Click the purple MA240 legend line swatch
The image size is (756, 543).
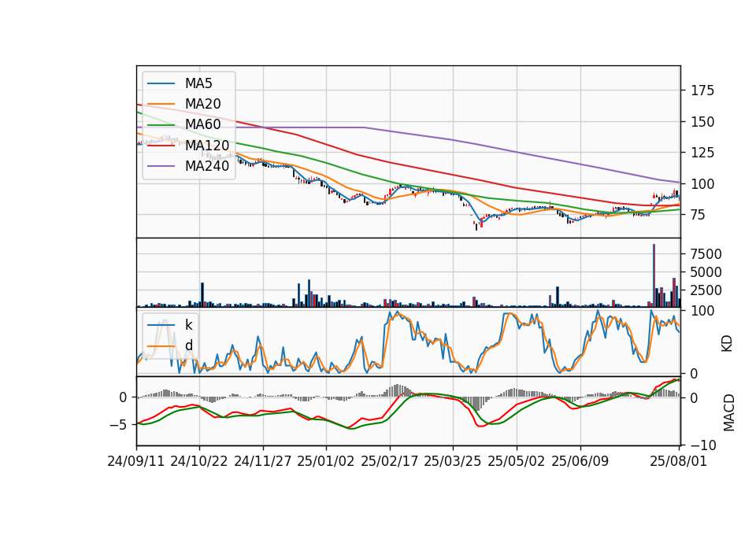coord(161,166)
